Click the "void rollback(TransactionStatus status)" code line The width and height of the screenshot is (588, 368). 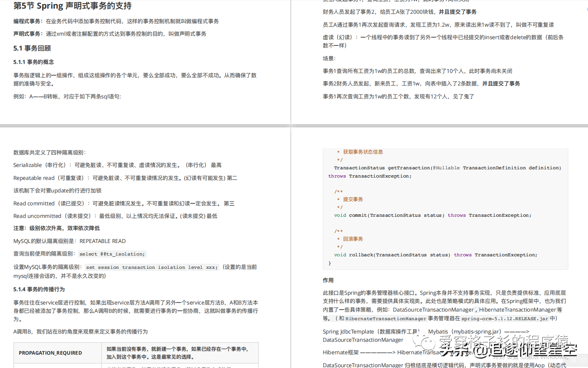point(436,255)
